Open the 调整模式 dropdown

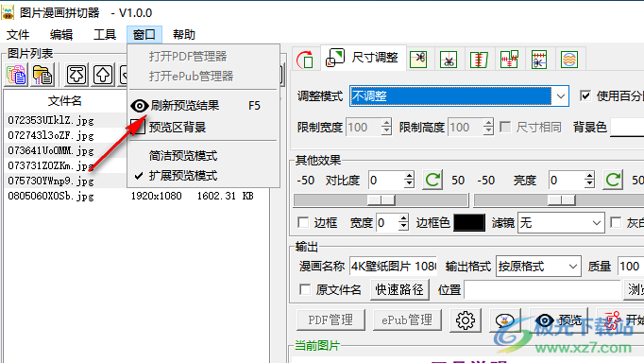coord(561,96)
